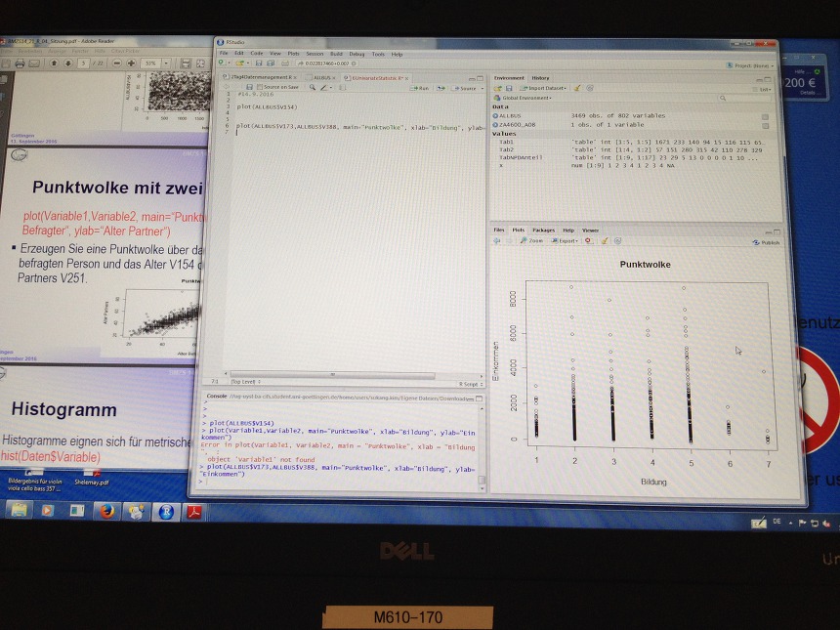
Task: Open the Shelemay.pdf desktop file
Action: pyautogui.click(x=92, y=479)
